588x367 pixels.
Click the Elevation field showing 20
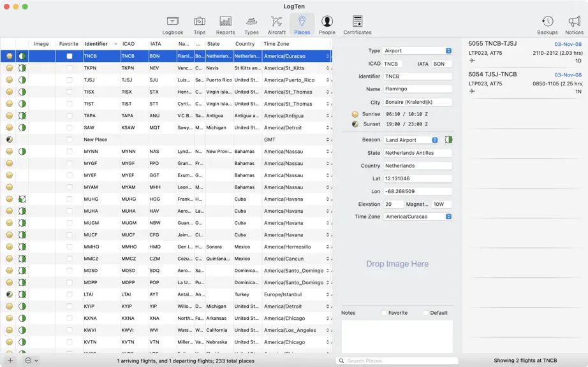tap(393, 204)
